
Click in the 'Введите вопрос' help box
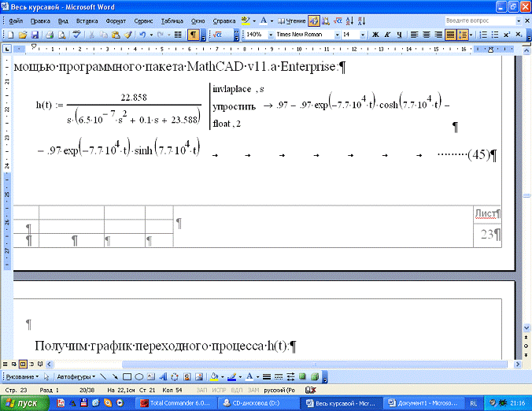[x=468, y=20]
